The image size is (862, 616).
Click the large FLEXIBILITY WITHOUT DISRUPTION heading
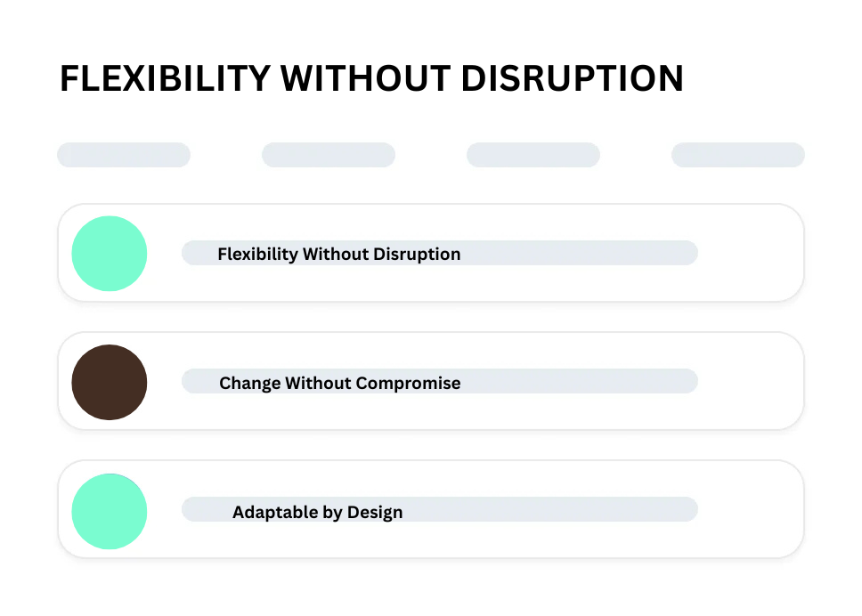(x=371, y=79)
